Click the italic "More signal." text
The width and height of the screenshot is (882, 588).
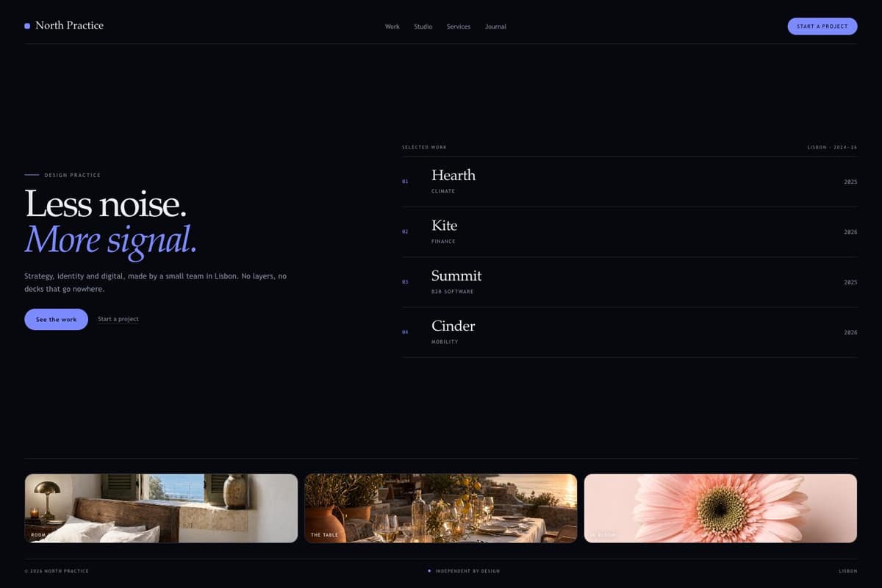(x=111, y=240)
